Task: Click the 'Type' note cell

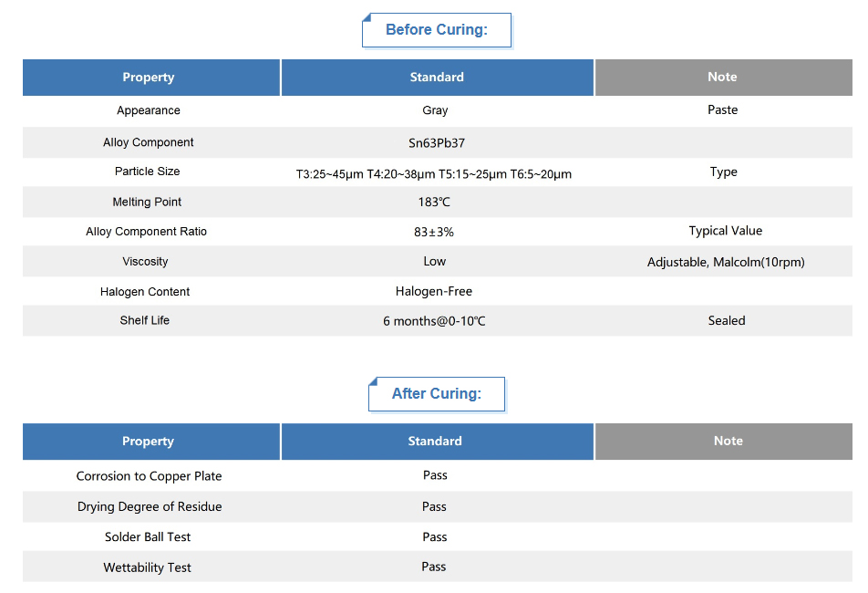Action: (723, 172)
